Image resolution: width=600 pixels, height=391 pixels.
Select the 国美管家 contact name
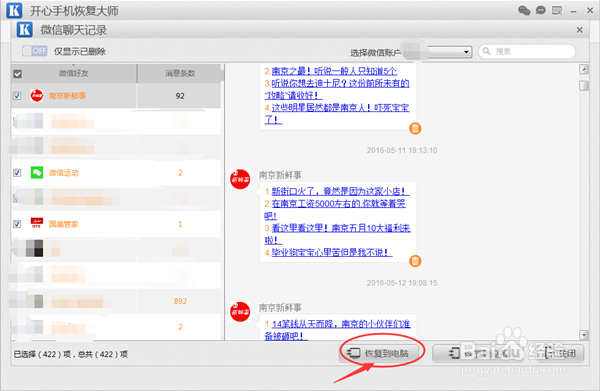64,224
